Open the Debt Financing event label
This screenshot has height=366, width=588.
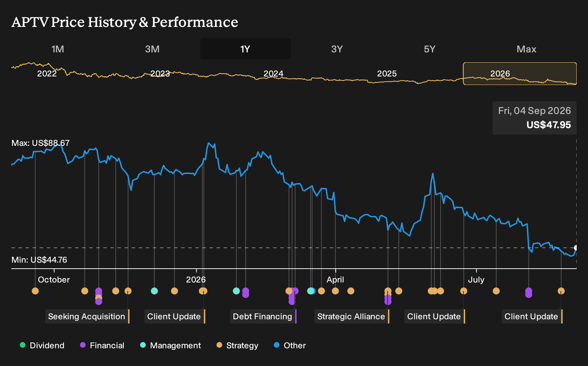pos(263,316)
